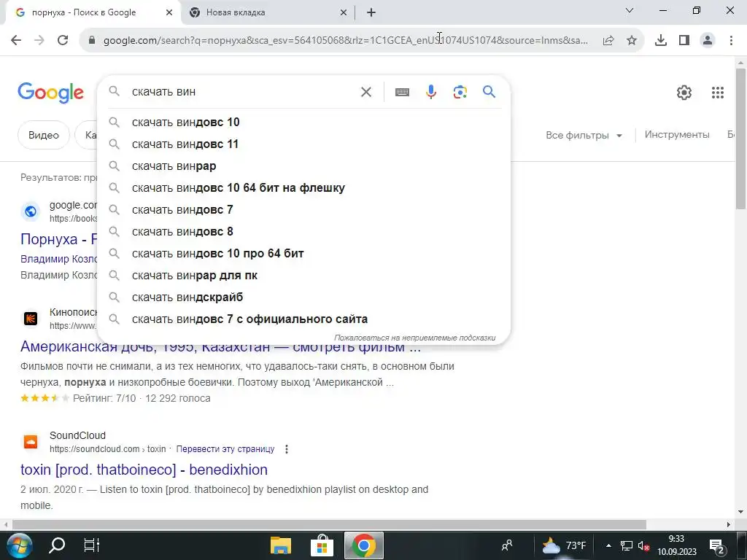
Task: Open the Chrome three-dot menu
Action: coord(731,41)
